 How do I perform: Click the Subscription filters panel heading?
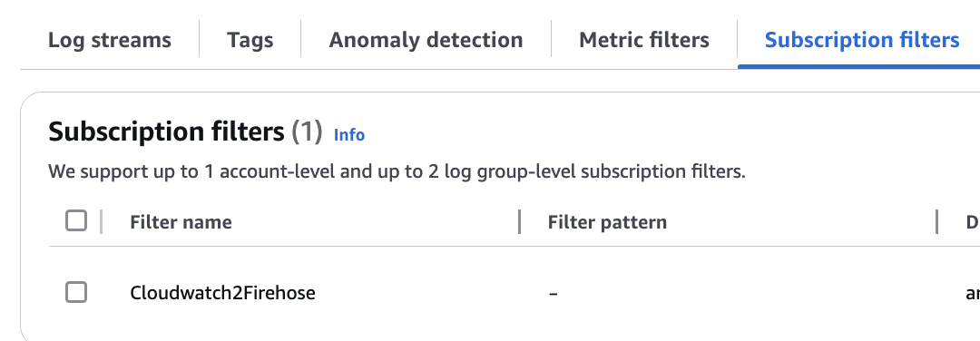click(x=166, y=132)
